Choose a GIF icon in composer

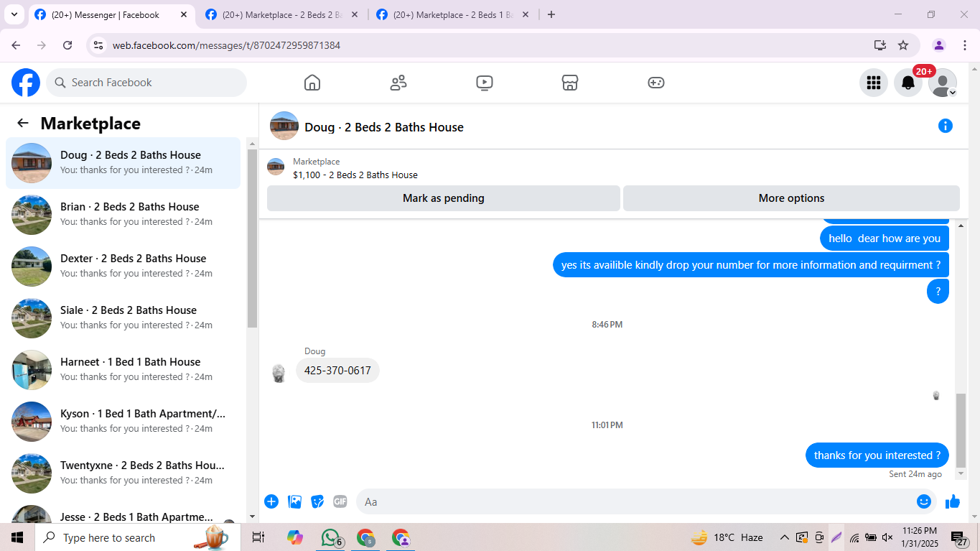[x=340, y=501]
